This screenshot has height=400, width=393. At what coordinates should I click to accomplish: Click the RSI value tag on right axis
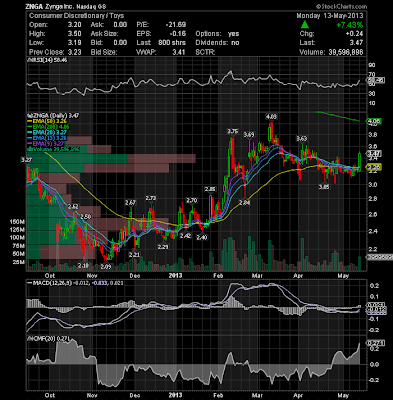pos(375,80)
